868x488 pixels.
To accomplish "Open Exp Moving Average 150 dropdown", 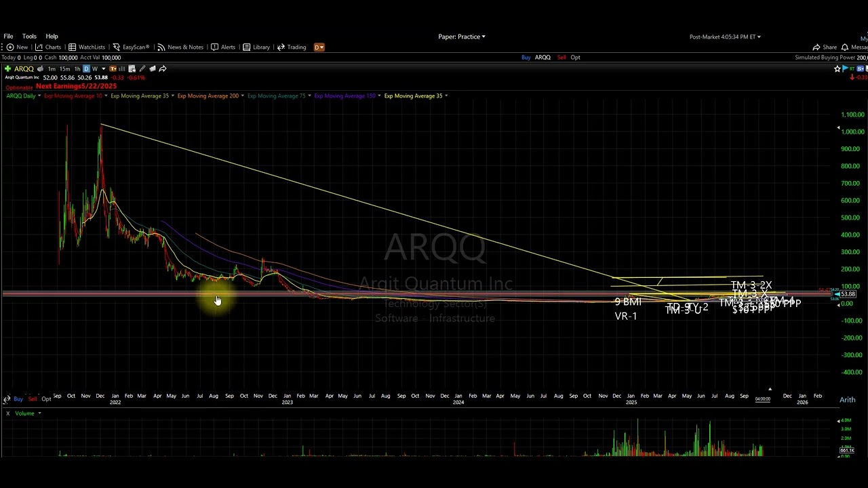I will pos(379,96).
